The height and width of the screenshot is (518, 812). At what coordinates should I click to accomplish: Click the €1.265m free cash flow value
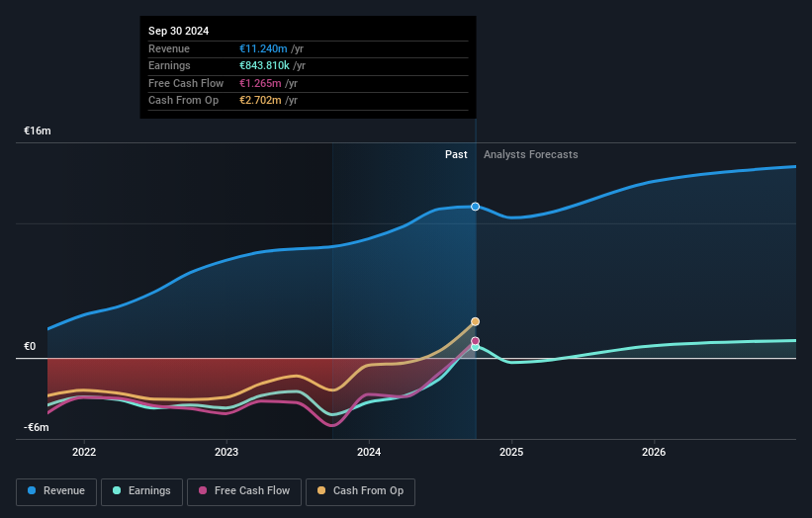(260, 83)
